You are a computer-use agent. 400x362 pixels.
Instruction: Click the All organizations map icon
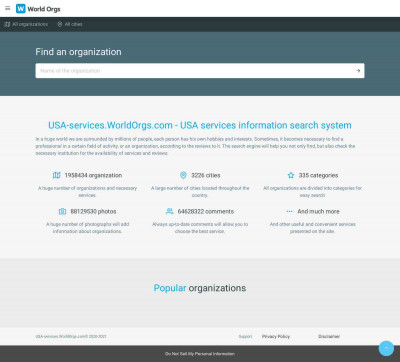click(x=7, y=24)
